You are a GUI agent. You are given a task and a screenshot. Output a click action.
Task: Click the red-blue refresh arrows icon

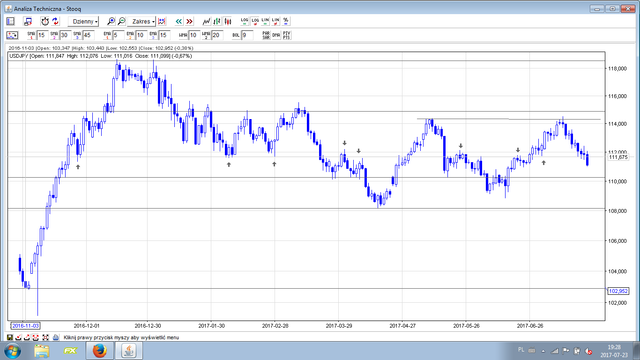(x=56, y=21)
